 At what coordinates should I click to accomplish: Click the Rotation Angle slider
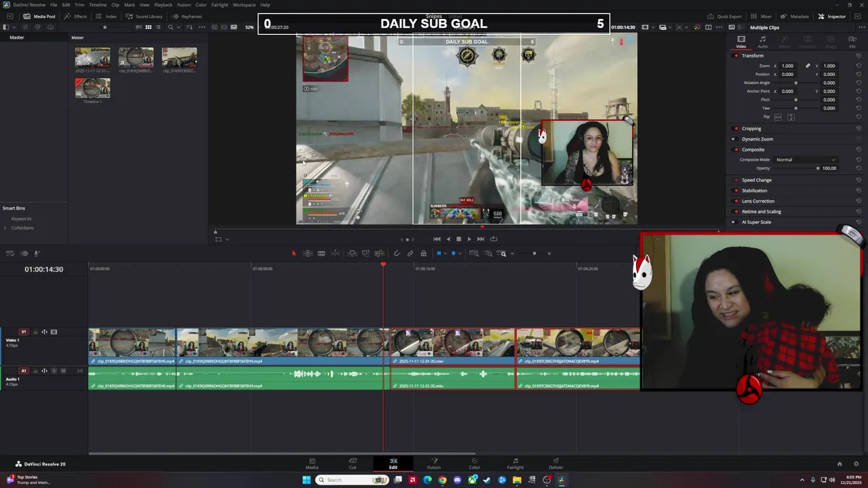tap(796, 83)
